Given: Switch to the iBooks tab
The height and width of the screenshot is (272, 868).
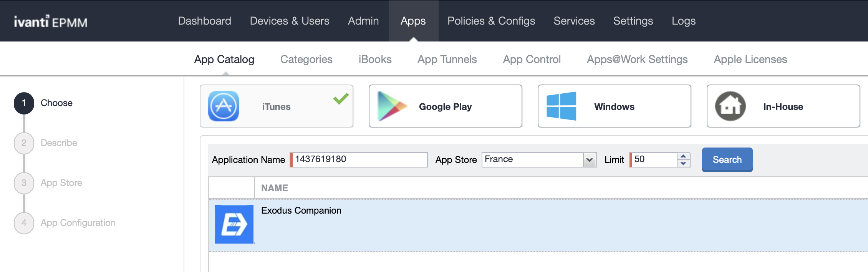Looking at the screenshot, I should click(x=375, y=59).
